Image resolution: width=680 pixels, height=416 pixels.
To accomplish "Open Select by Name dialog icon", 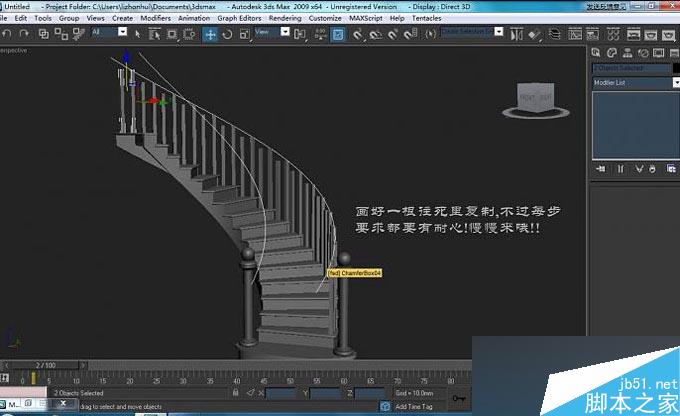I will pyautogui.click(x=154, y=34).
